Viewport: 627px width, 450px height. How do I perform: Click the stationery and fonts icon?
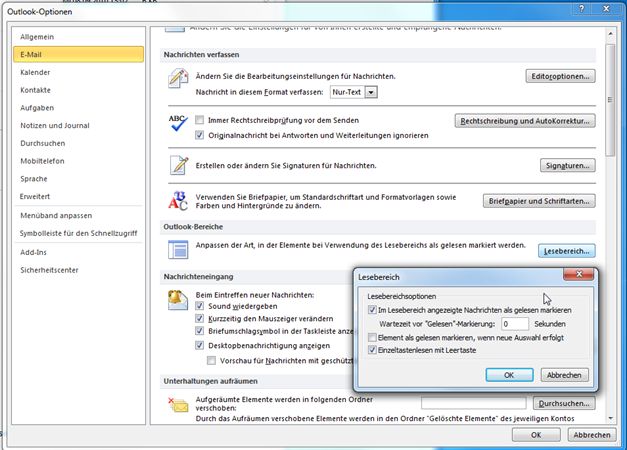click(x=179, y=200)
